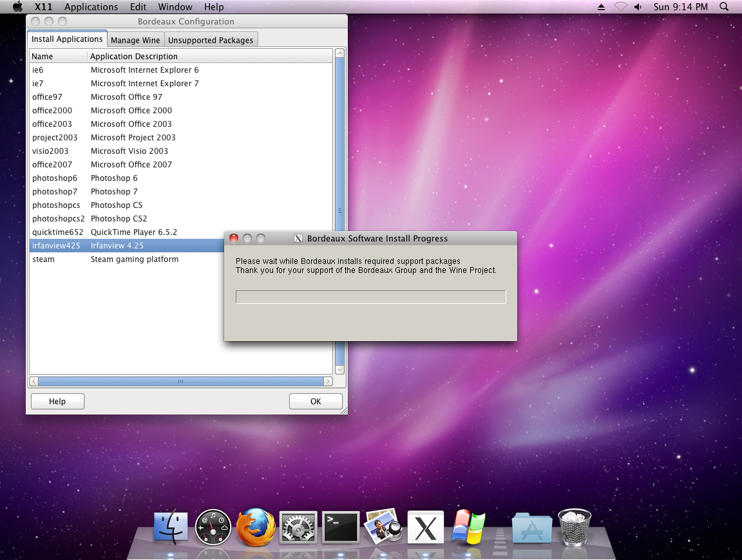Select the steam gaming platform row
The image size is (742, 560).
126,259
